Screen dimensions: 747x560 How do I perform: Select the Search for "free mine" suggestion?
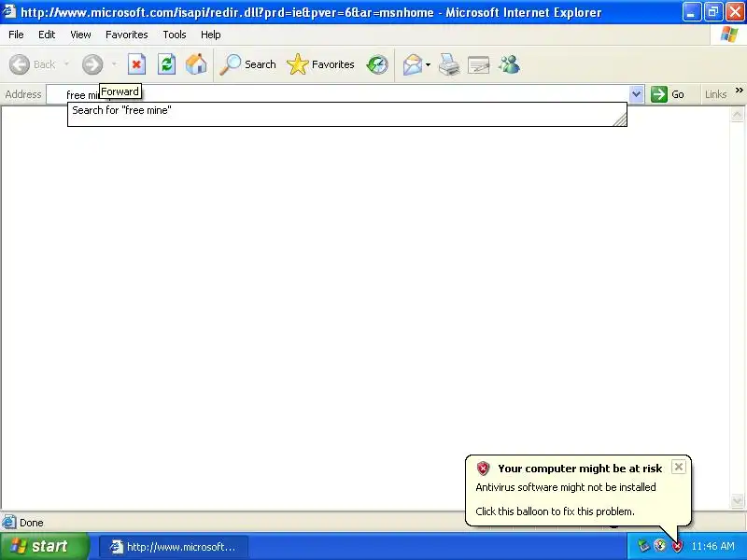(x=346, y=110)
